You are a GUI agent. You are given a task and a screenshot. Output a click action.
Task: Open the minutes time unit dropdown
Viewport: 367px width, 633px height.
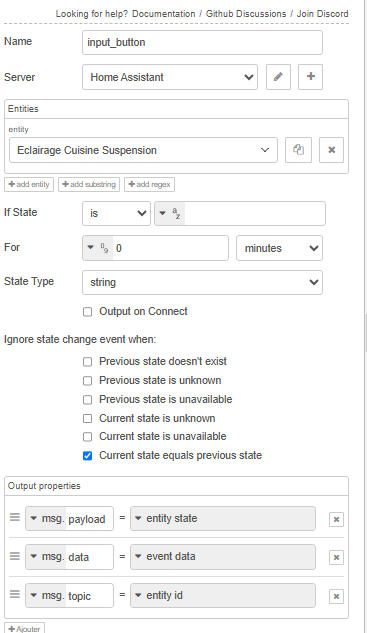(279, 248)
